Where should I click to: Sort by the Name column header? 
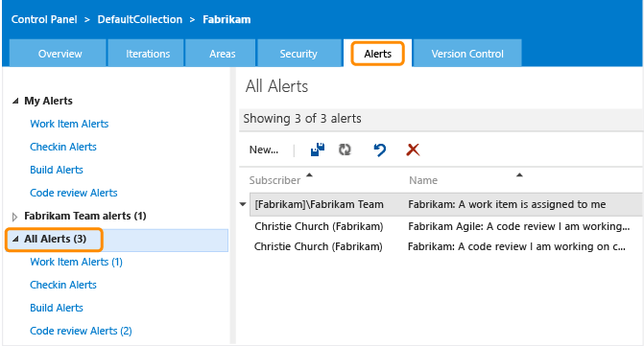423,180
